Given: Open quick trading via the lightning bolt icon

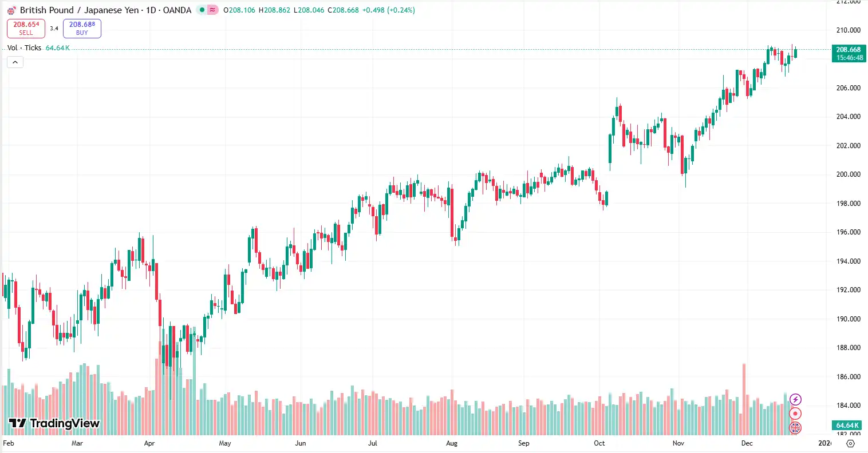Looking at the screenshot, I should 795,399.
